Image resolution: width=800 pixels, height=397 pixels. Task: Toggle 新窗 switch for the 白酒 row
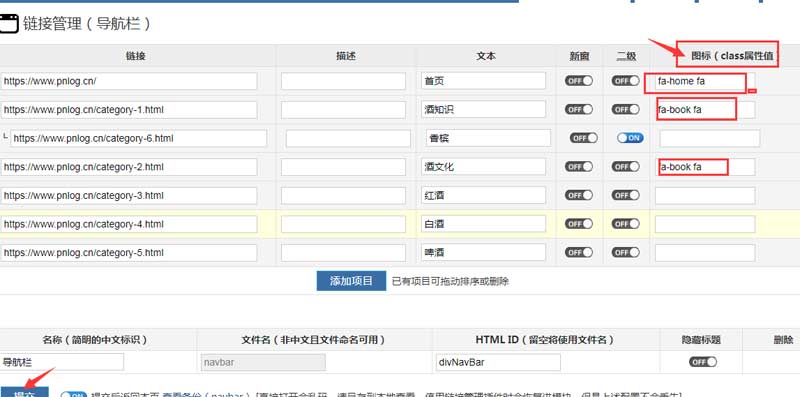point(579,224)
